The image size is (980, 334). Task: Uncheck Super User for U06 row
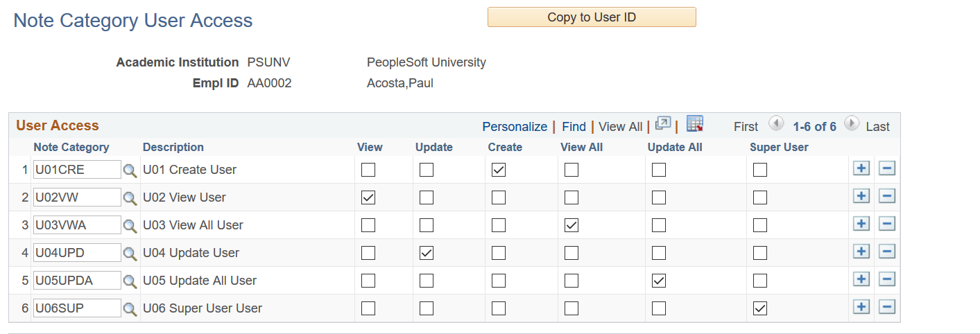tap(760, 308)
